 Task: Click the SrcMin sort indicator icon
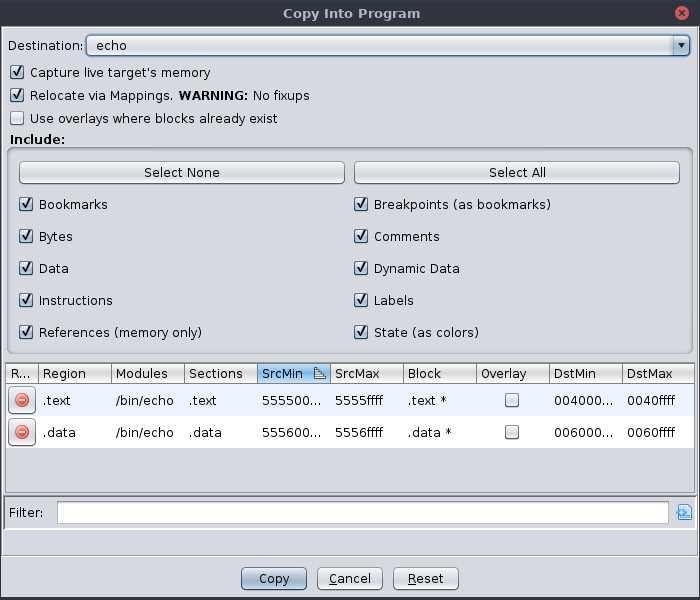coord(320,373)
